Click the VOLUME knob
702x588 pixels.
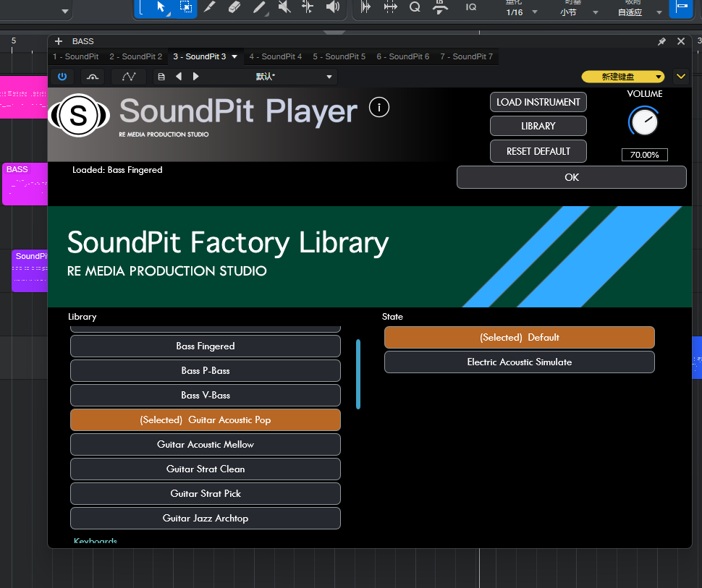coord(644,122)
